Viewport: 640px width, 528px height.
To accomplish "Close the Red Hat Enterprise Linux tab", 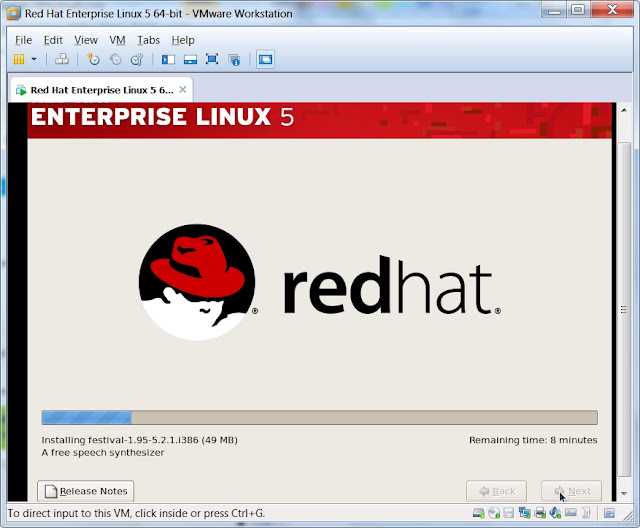I will point(183,90).
